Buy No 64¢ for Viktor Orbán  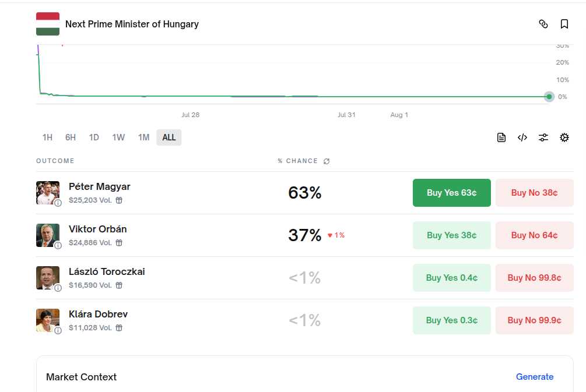(535, 235)
